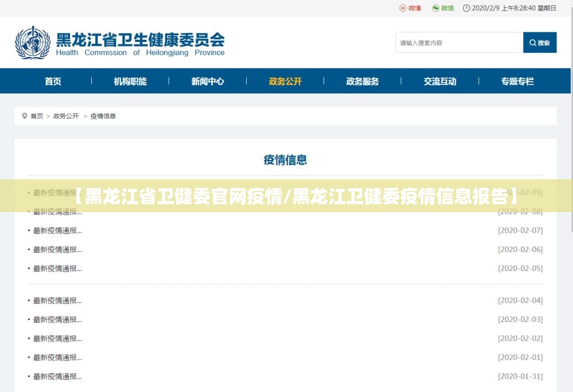Open 政务服务 in the navigation bar
Screen dimensions: 573x392
click(x=362, y=81)
